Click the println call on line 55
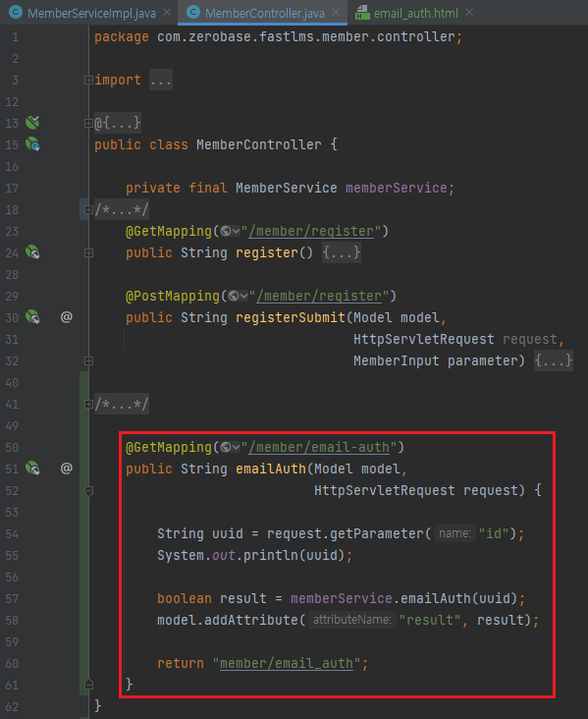This screenshot has height=719, width=588. pos(270,555)
